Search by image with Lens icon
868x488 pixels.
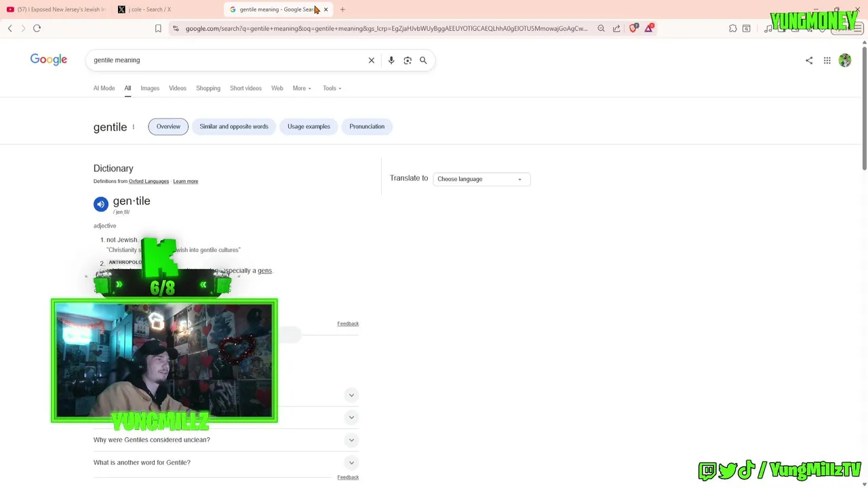[x=408, y=60]
